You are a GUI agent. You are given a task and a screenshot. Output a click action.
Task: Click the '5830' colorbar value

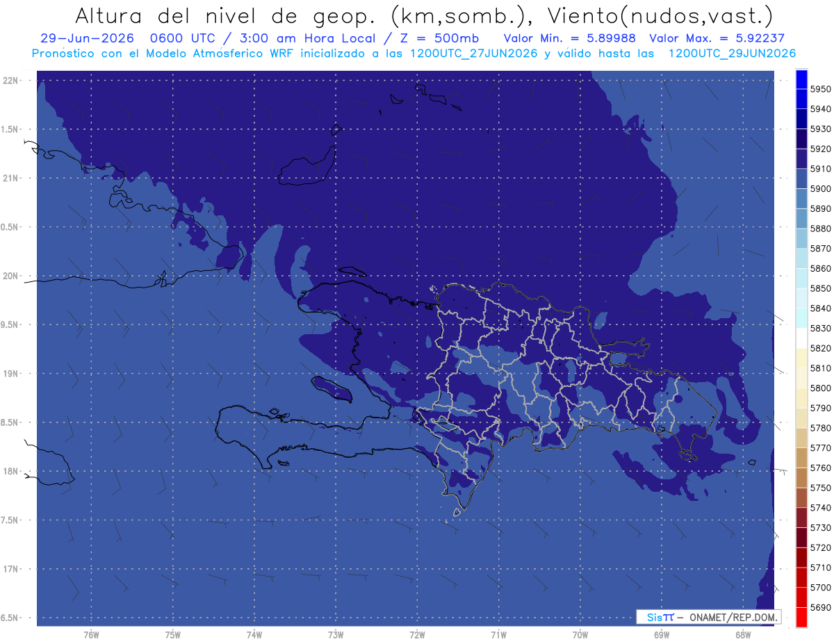pyautogui.click(x=821, y=328)
